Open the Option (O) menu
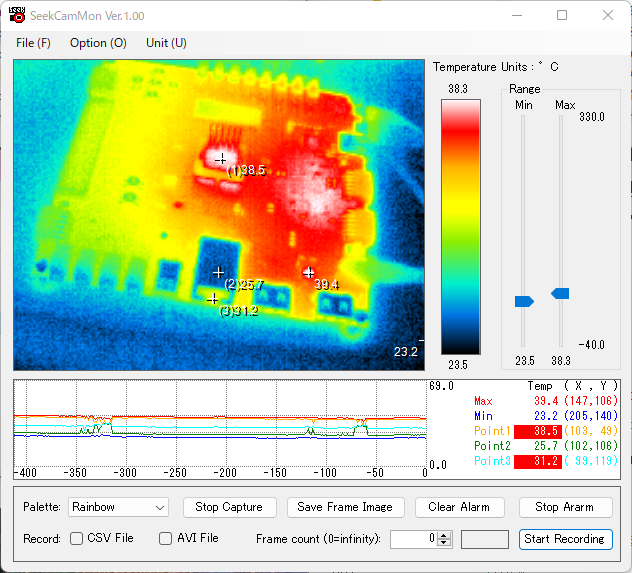Viewport: 632px width, 573px height. click(98, 43)
